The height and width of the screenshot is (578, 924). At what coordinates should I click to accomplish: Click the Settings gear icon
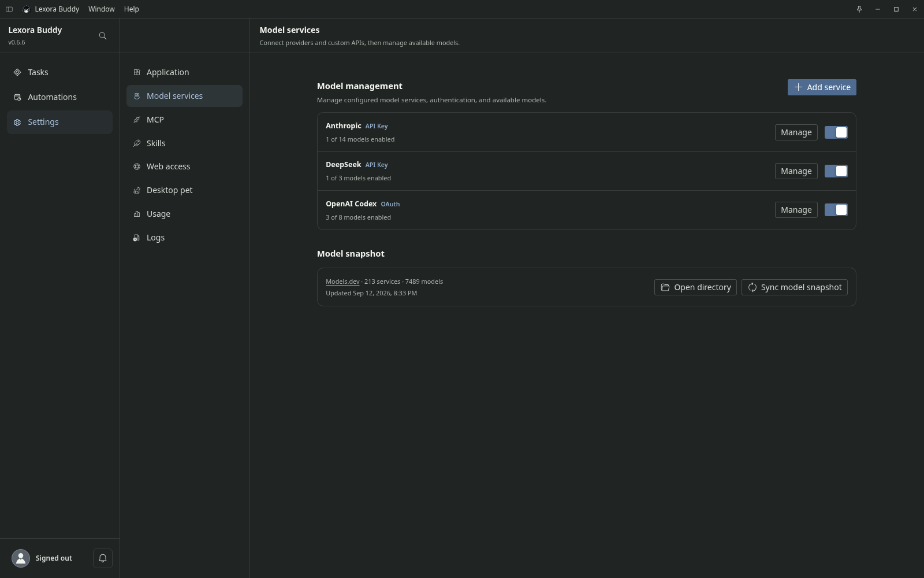17,122
